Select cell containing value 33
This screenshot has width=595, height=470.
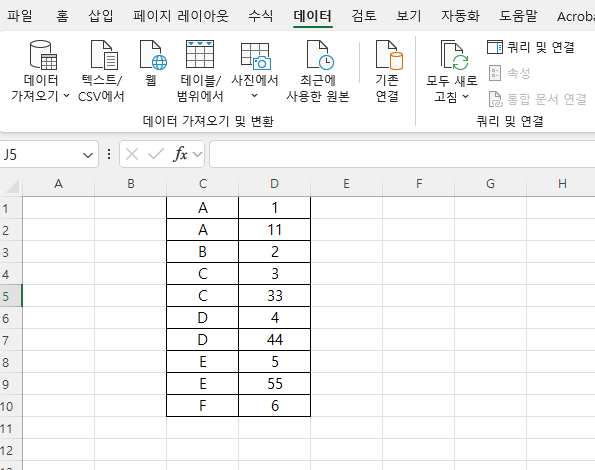[x=274, y=296]
